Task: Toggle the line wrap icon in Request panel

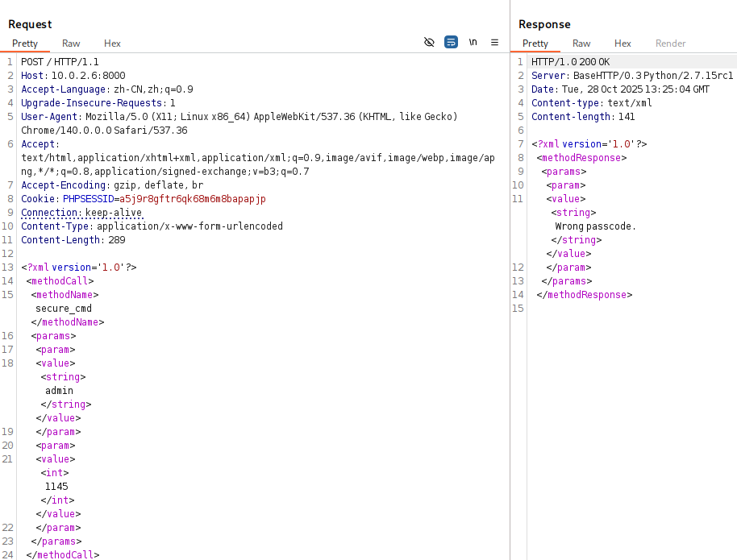Action: (x=452, y=43)
